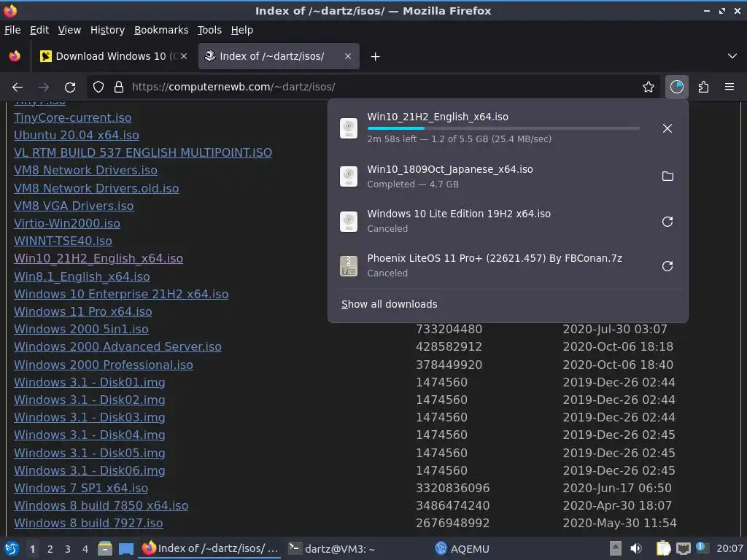
Task: Click the Phoenix LiteOS 7z archive icon
Action: click(349, 265)
